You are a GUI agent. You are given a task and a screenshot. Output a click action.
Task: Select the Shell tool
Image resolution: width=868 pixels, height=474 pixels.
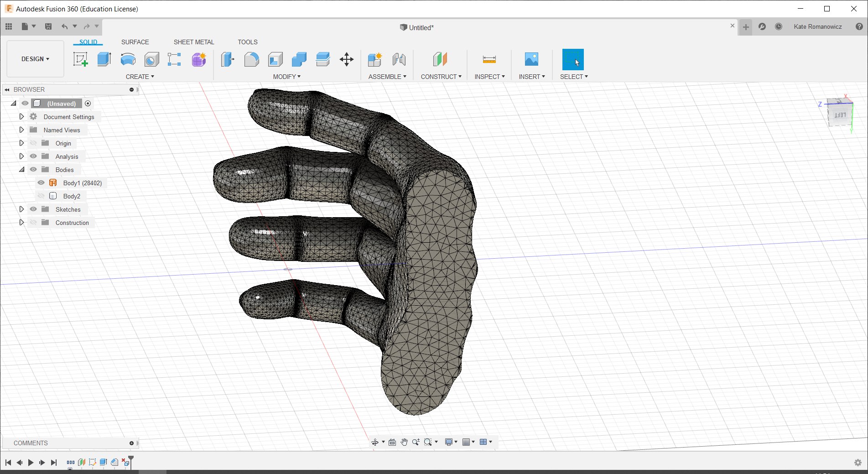(x=275, y=59)
